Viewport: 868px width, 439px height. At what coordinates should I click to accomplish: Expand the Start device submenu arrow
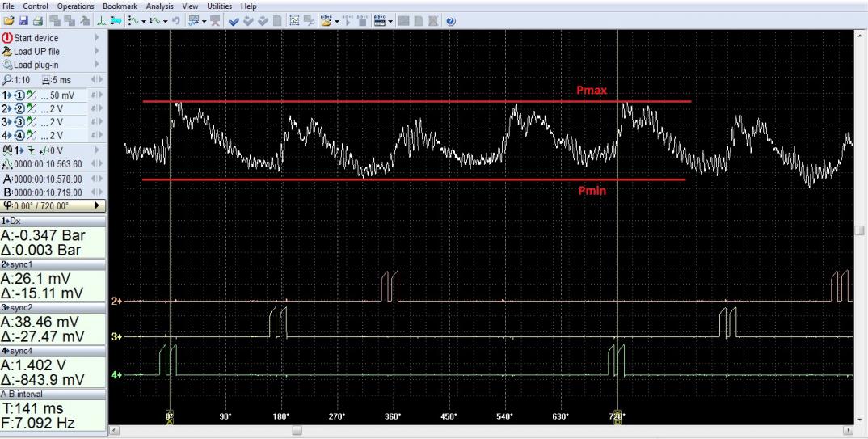click(97, 38)
